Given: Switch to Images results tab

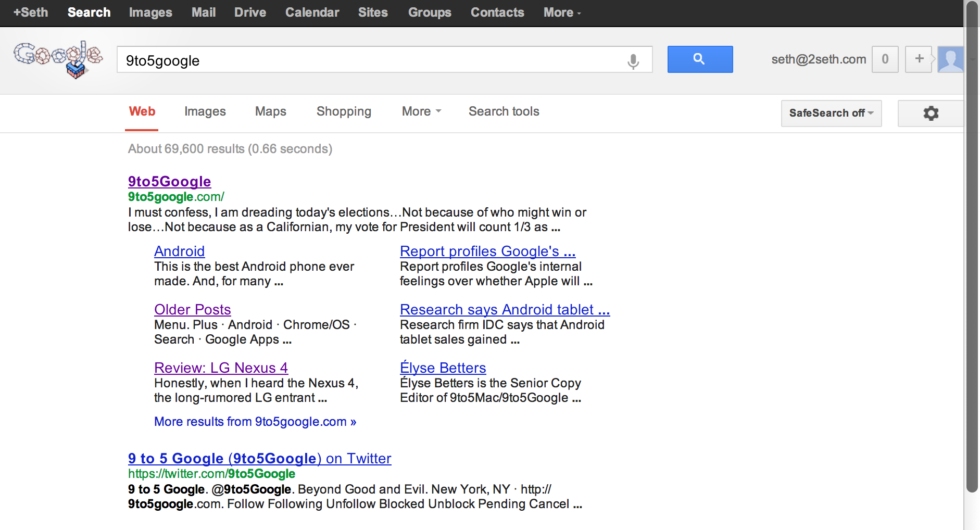Looking at the screenshot, I should (205, 111).
